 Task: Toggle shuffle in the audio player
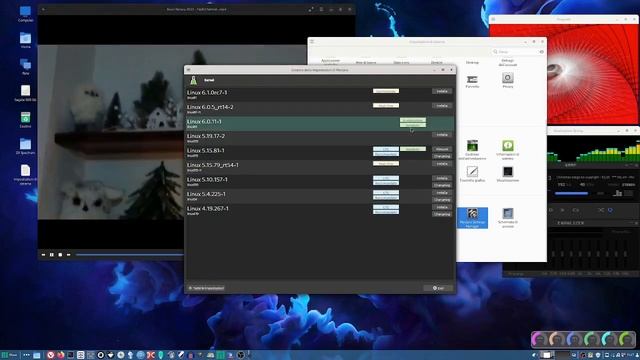click(601, 210)
